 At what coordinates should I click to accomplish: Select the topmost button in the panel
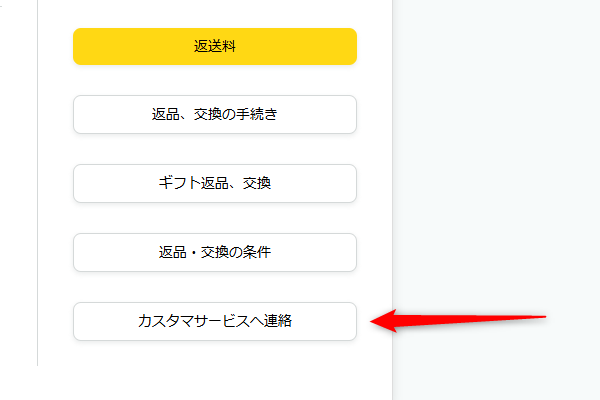click(x=215, y=46)
